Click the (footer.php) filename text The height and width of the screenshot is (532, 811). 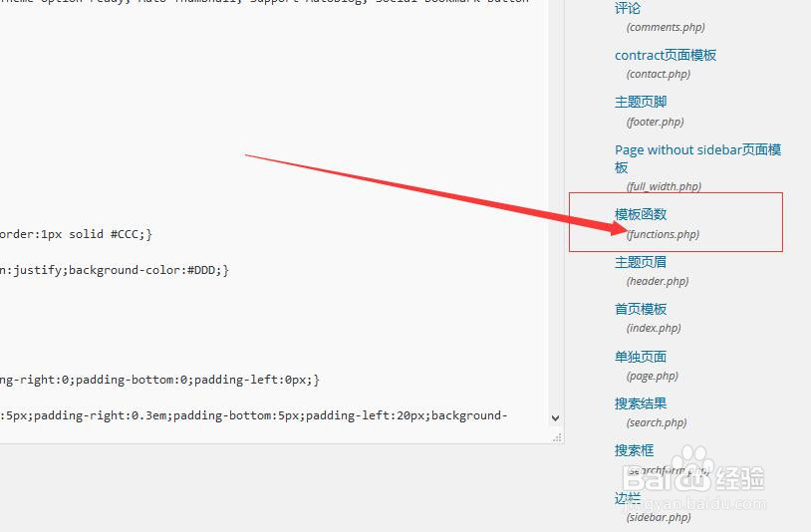tap(655, 122)
